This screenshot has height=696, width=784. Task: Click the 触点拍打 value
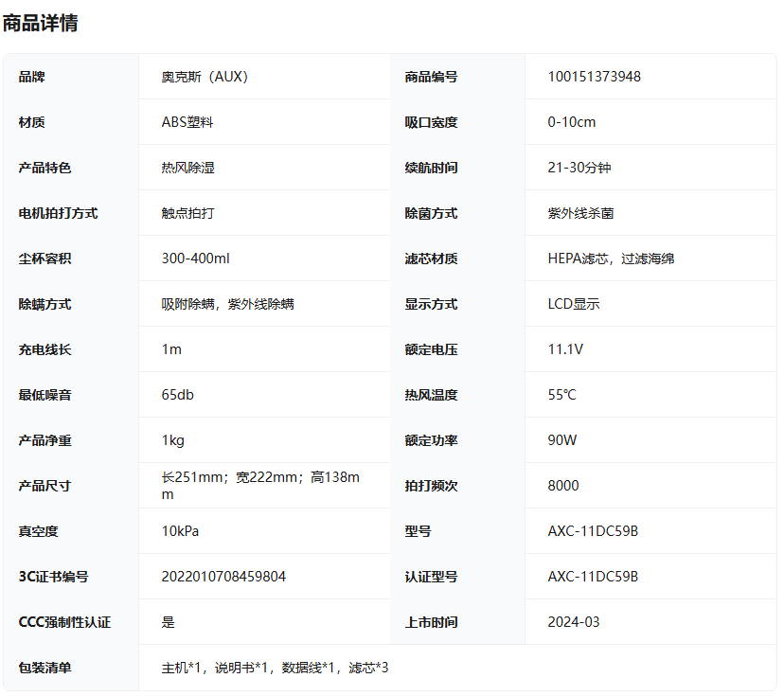pos(187,213)
